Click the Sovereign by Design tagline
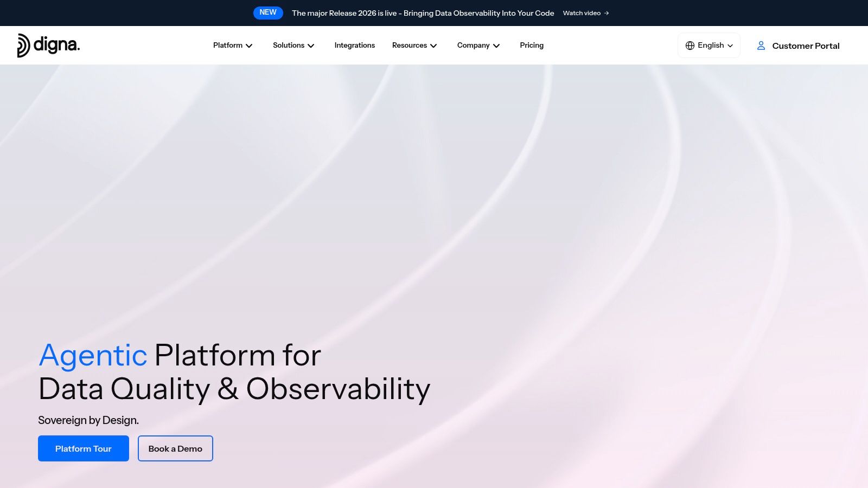 click(x=88, y=420)
